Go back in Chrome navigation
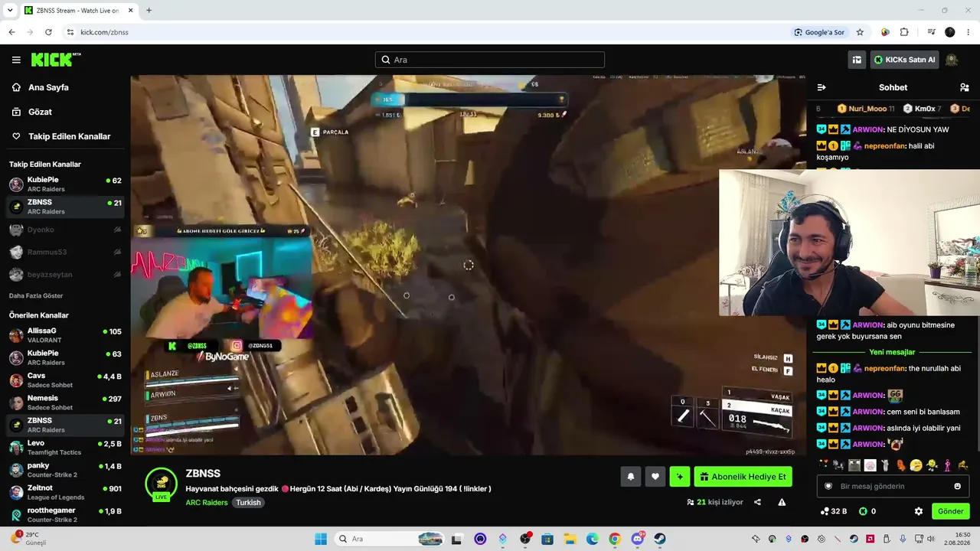 tap(11, 32)
